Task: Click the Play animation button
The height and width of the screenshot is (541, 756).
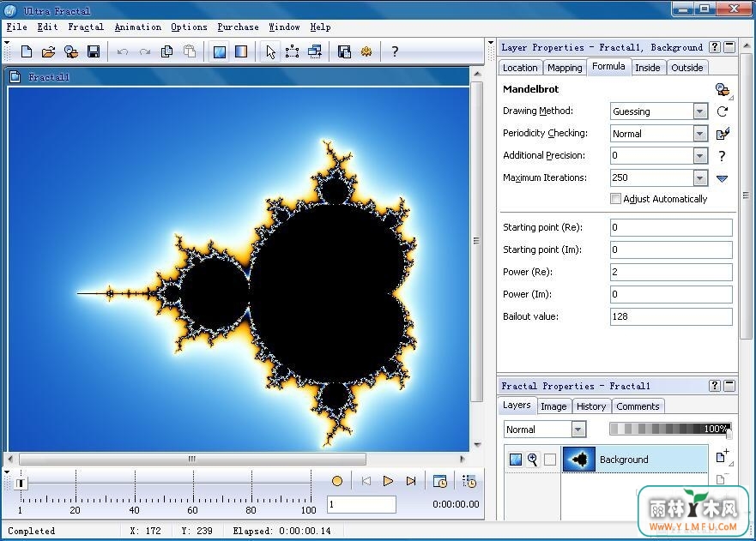Action: point(388,481)
